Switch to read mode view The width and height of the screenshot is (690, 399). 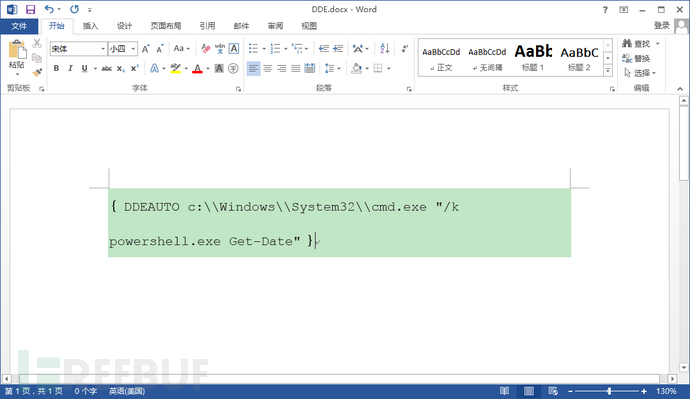click(504, 391)
